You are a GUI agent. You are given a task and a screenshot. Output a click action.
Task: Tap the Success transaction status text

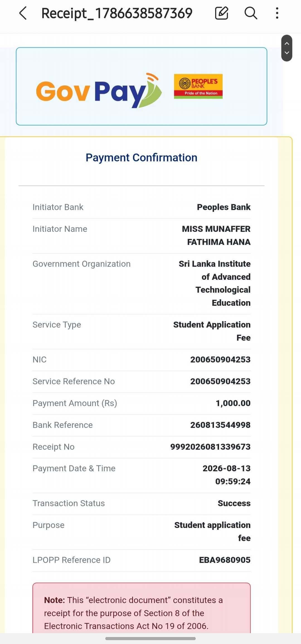(234, 503)
